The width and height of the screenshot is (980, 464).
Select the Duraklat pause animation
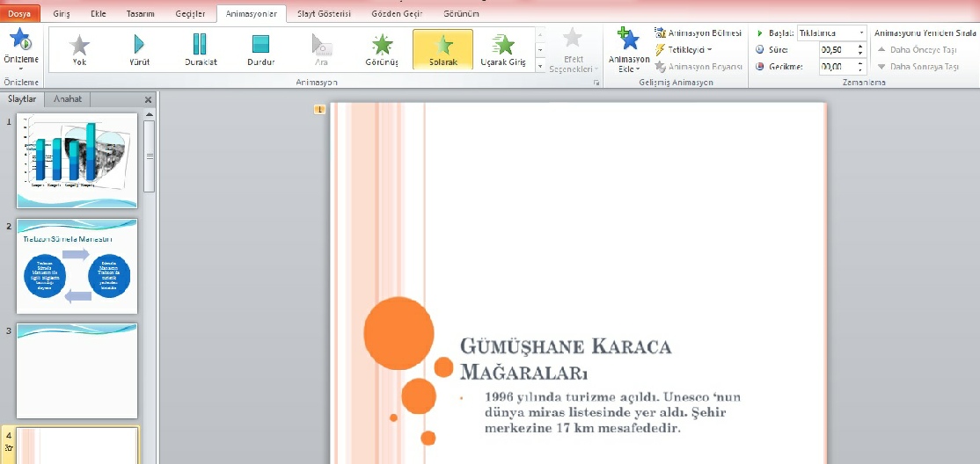pos(200,50)
